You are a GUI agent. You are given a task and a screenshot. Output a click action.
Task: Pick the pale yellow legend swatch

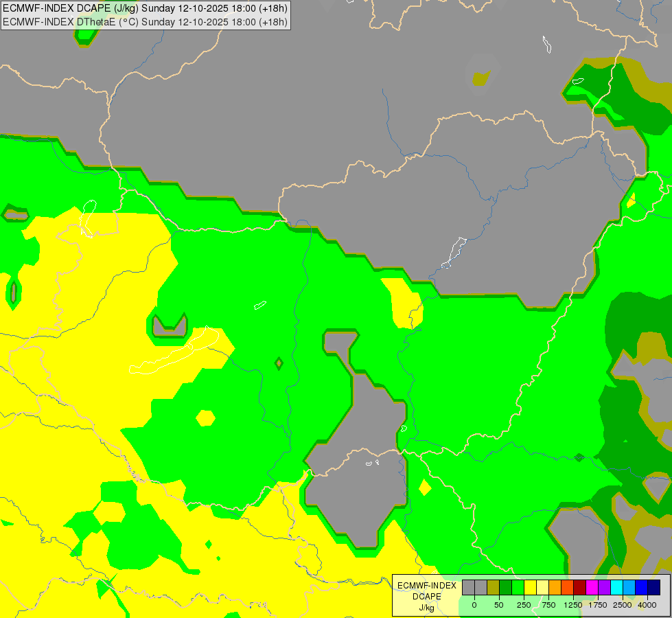point(543,588)
